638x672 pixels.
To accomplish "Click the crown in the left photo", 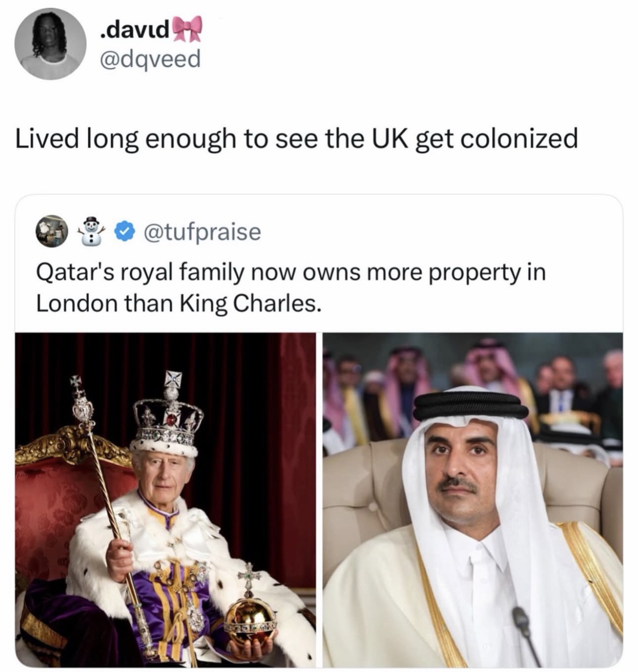I will click(x=168, y=415).
